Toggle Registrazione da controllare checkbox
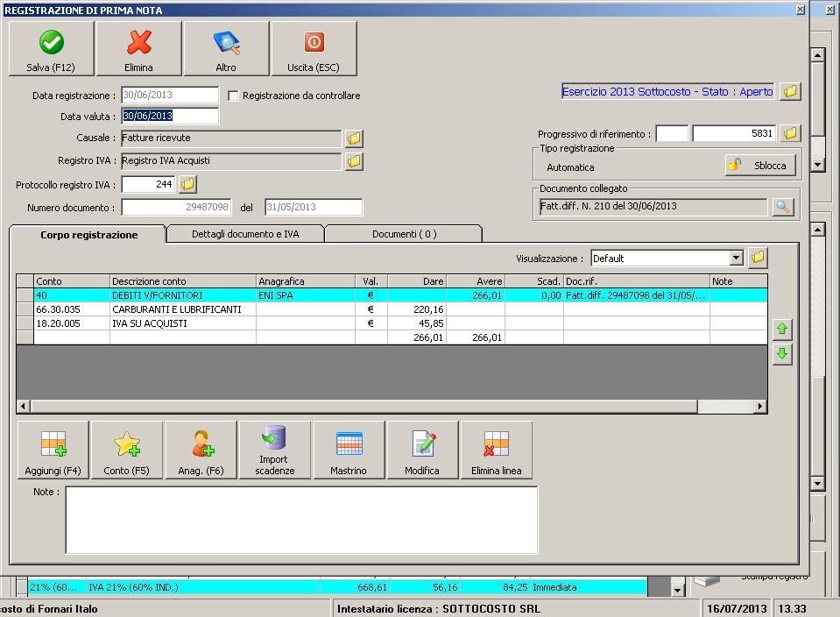Screen dimensions: 840x617 click(233, 96)
